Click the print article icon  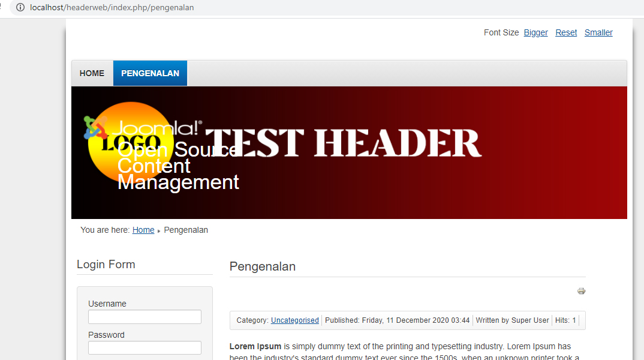[x=581, y=291]
